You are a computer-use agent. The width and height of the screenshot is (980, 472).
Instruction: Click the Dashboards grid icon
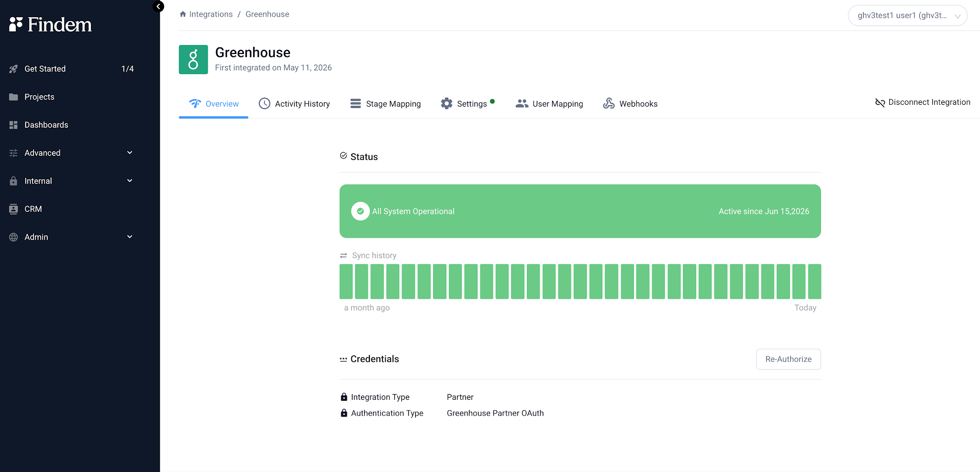click(x=13, y=125)
